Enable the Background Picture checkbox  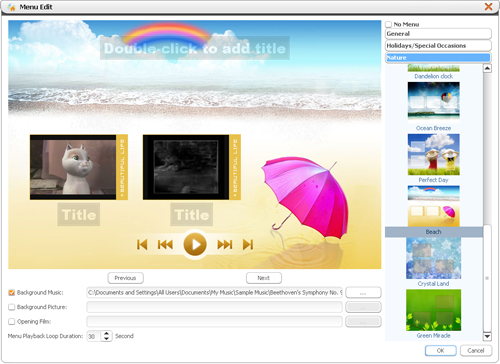tap(12, 307)
